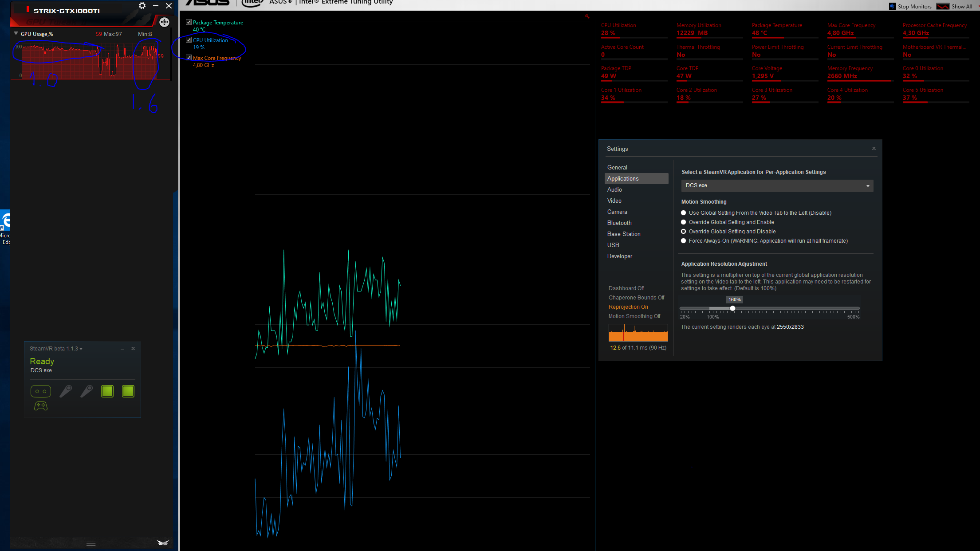The height and width of the screenshot is (551, 980).
Task: Toggle Motion Smoothing Off
Action: pos(634,316)
